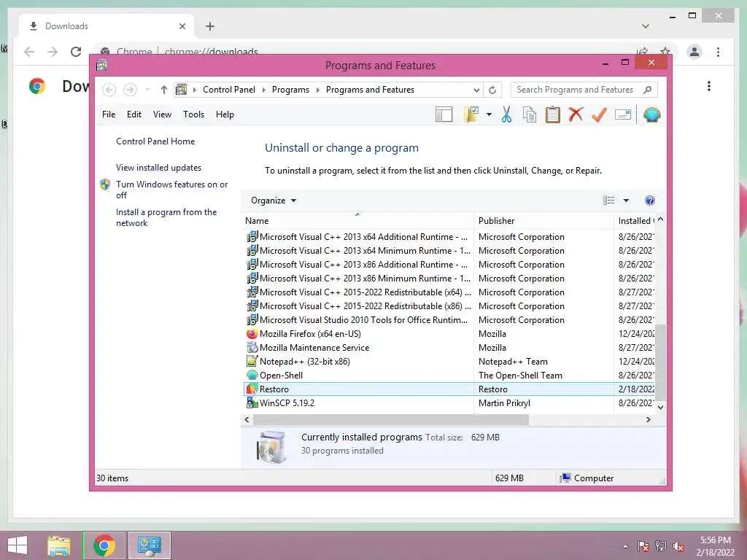Click the email/rename toolbar icon
The height and width of the screenshot is (560, 747).
click(x=623, y=114)
